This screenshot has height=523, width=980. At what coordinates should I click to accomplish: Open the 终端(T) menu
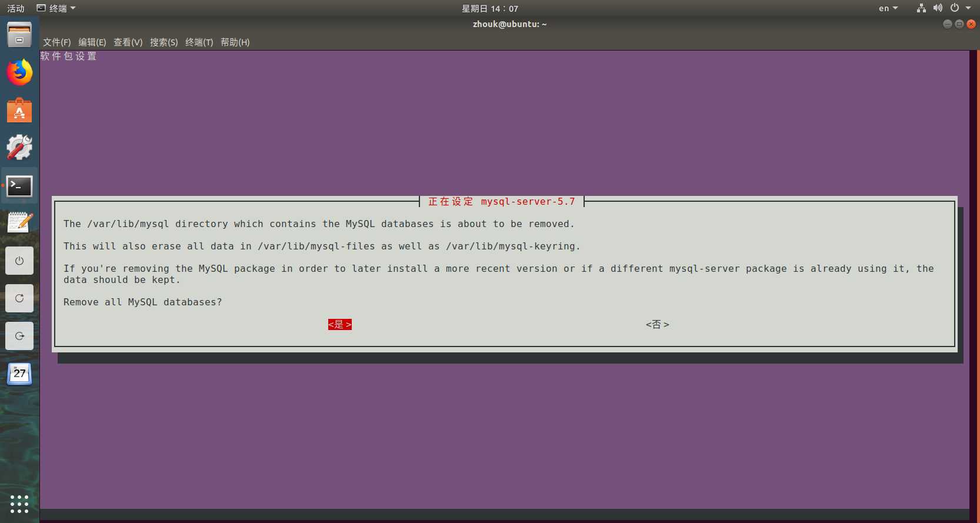199,42
